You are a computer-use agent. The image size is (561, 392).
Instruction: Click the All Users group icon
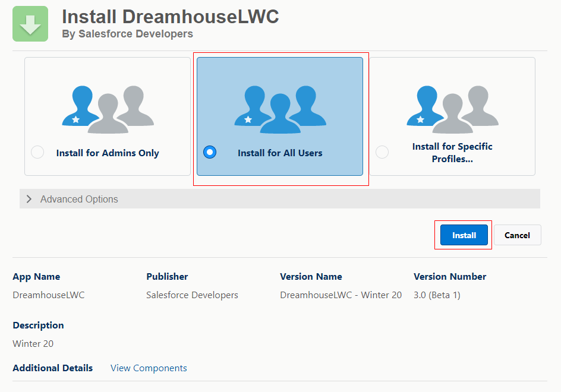[280, 109]
